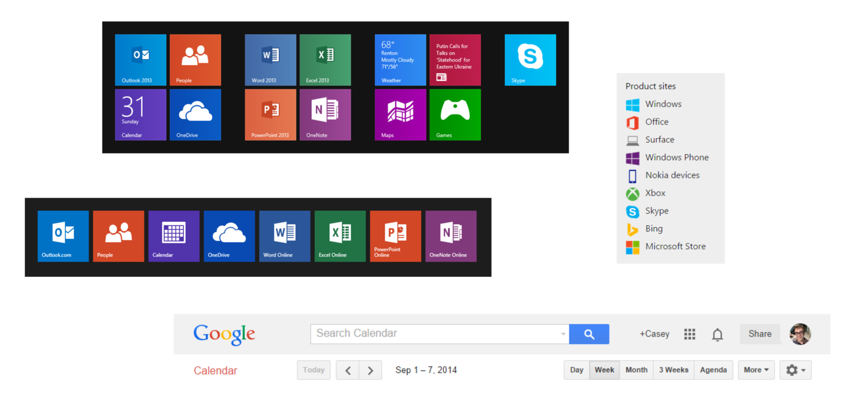Viewport: 868px width, 420px height.
Task: Select the Day view
Action: tap(577, 370)
